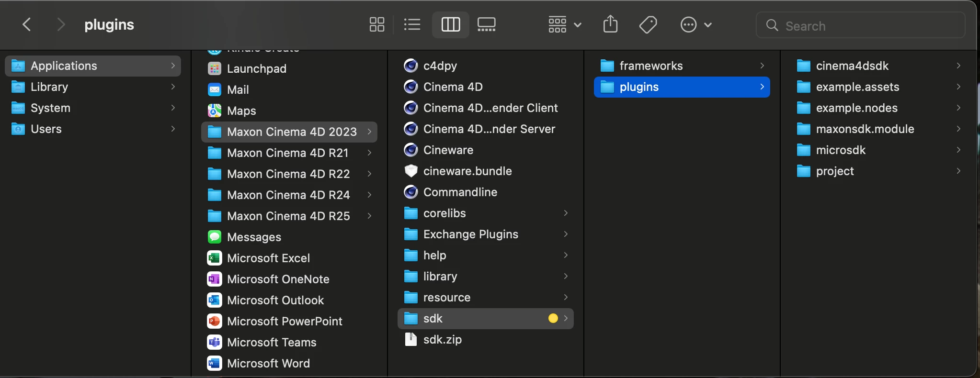
Task: Open the corelibs folder
Action: 486,213
